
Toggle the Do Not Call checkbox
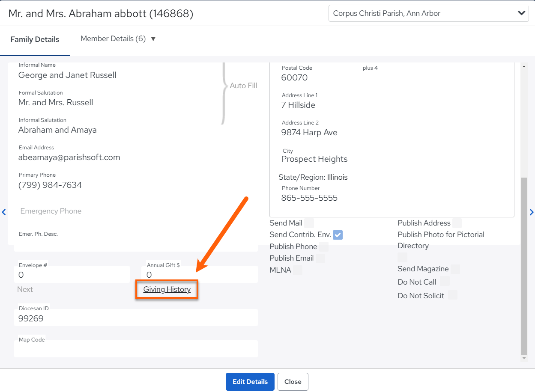445,281
